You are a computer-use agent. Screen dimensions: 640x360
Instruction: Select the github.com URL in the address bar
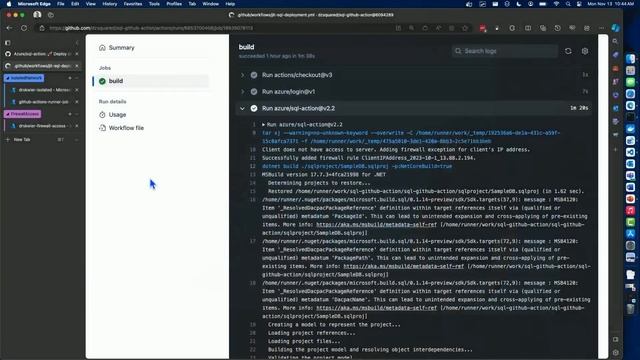[x=151, y=28]
